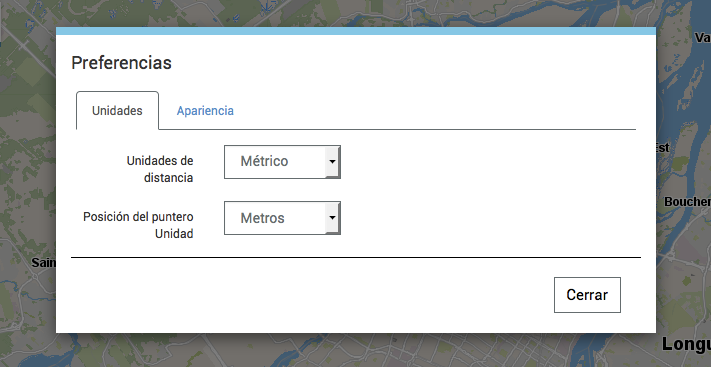Click the blue header bar of the dialog

(356, 31)
